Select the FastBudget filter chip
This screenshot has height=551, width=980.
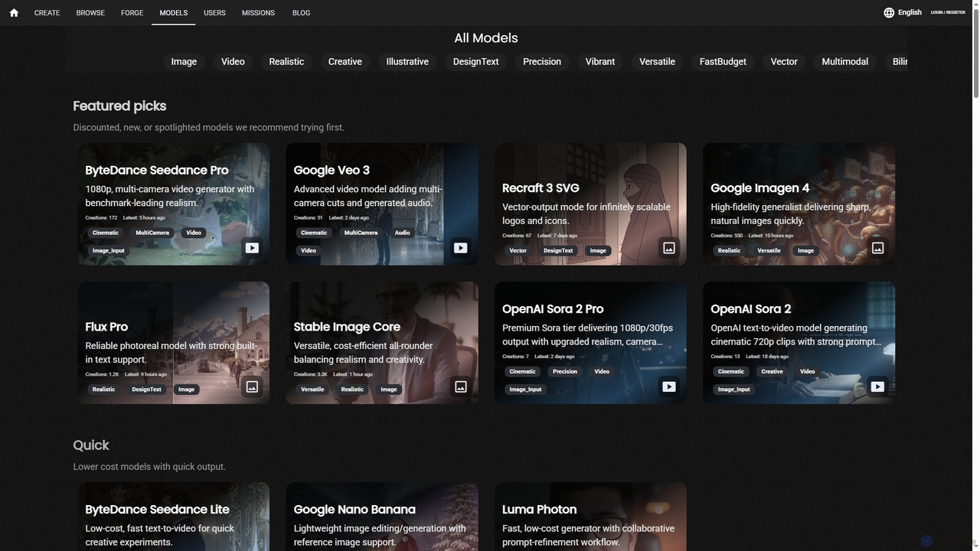click(723, 62)
